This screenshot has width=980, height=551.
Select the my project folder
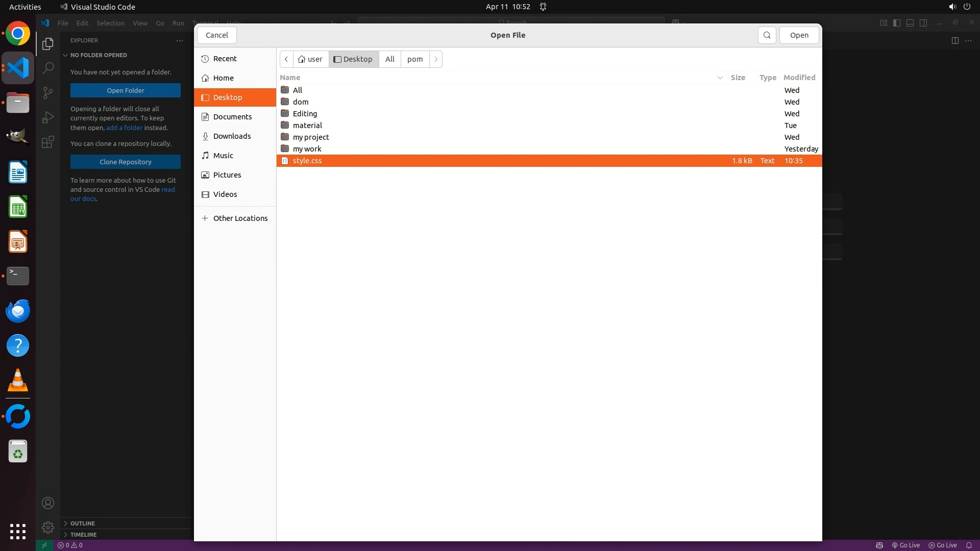click(311, 137)
